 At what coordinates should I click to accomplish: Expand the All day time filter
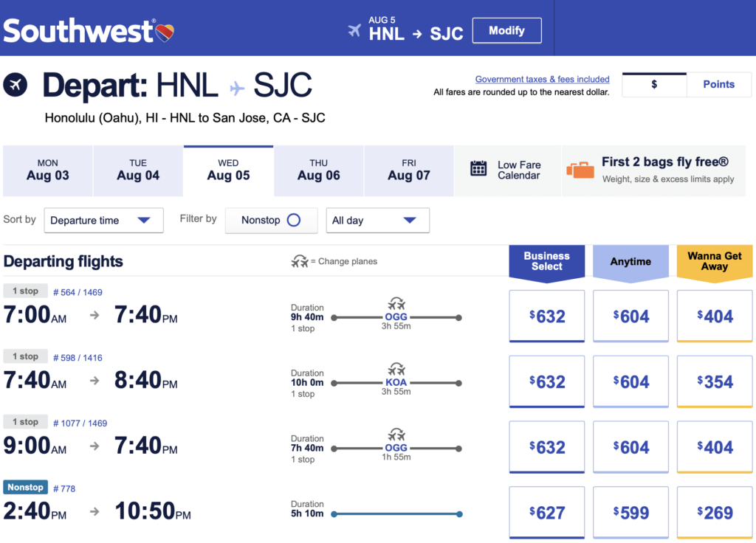pyautogui.click(x=377, y=220)
